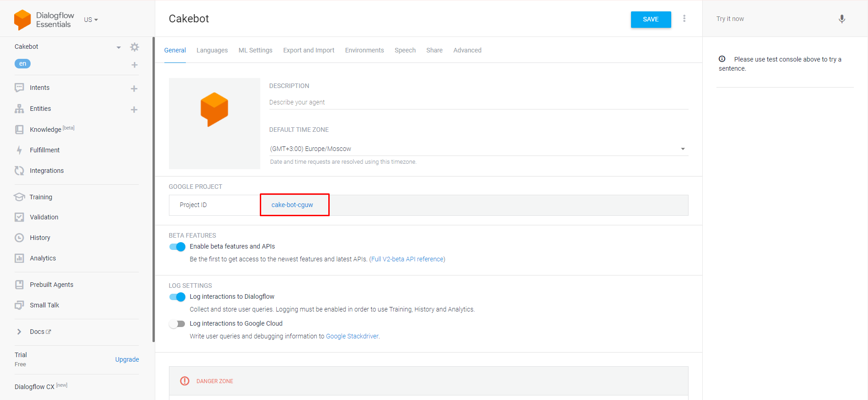Enable Log interactions to Google Cloud

(177, 324)
